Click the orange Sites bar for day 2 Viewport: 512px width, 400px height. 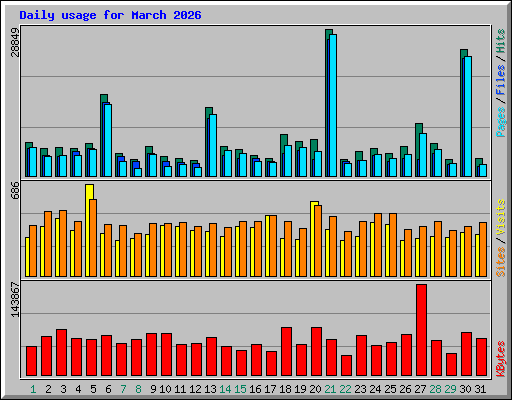pyautogui.click(x=48, y=244)
